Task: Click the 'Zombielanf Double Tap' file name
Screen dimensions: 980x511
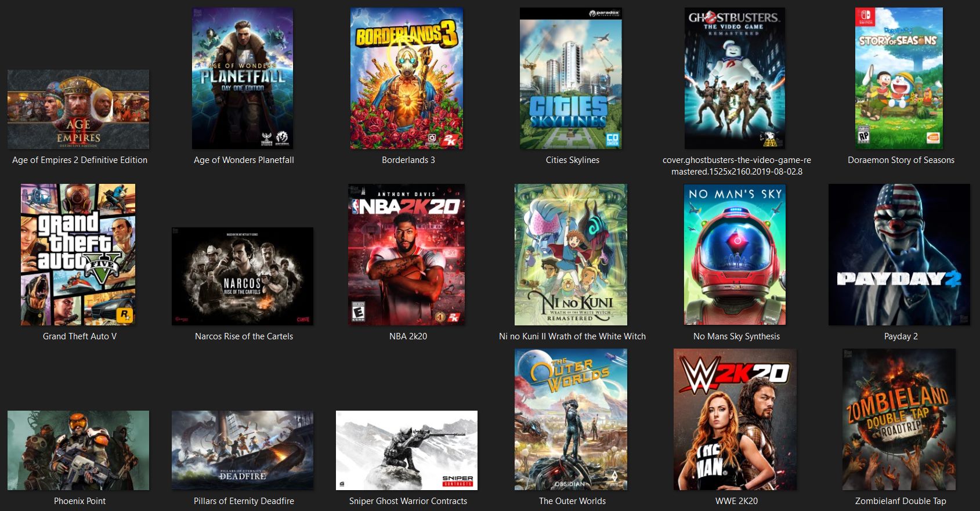Action: 901,501
